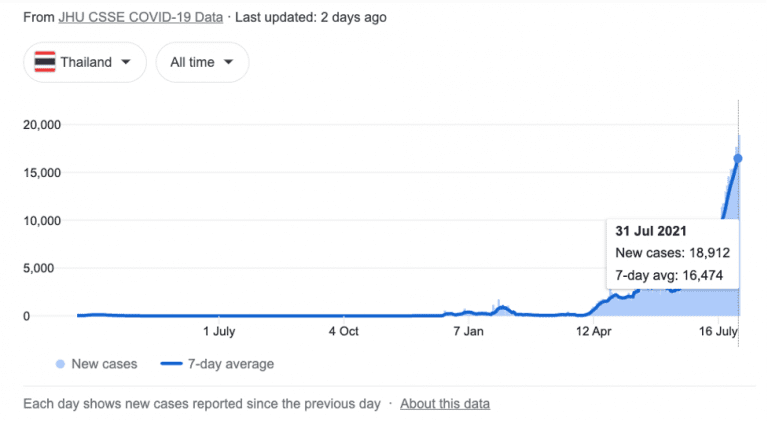768x421 pixels.
Task: Open the About this data link
Action: click(x=445, y=403)
